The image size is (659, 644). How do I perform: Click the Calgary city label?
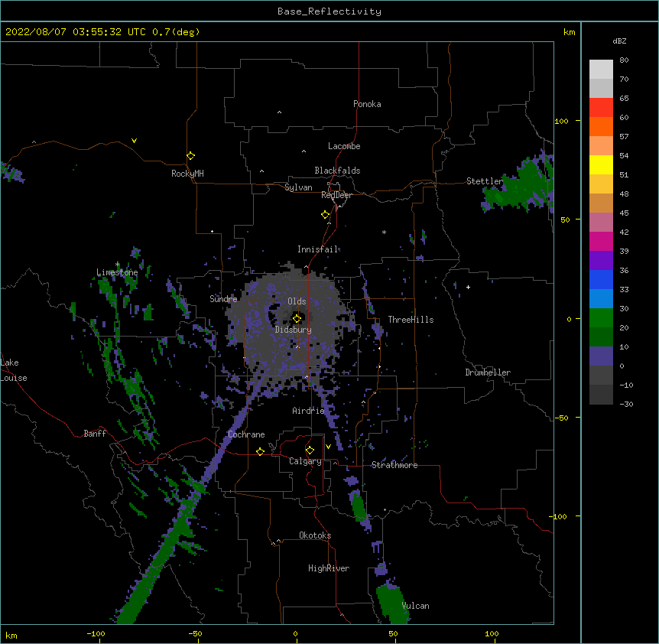pyautogui.click(x=305, y=461)
